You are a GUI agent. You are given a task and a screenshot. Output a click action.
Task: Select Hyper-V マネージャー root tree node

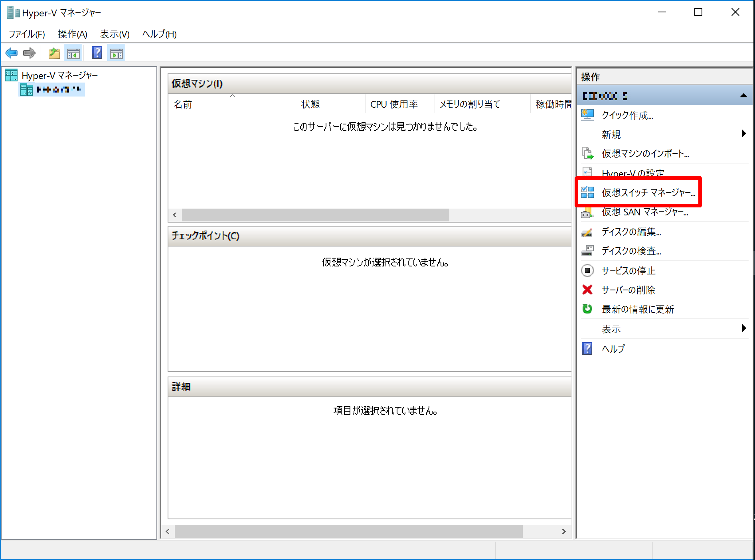pos(59,75)
